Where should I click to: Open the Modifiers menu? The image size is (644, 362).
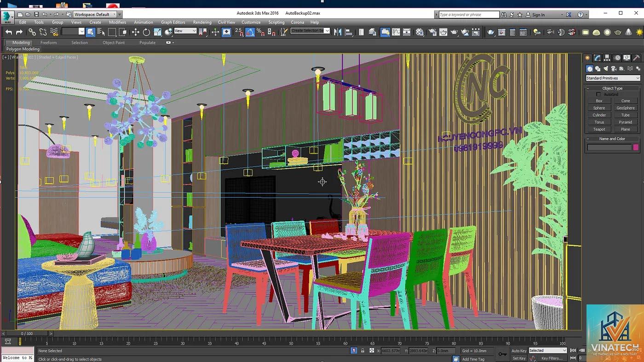tap(117, 22)
